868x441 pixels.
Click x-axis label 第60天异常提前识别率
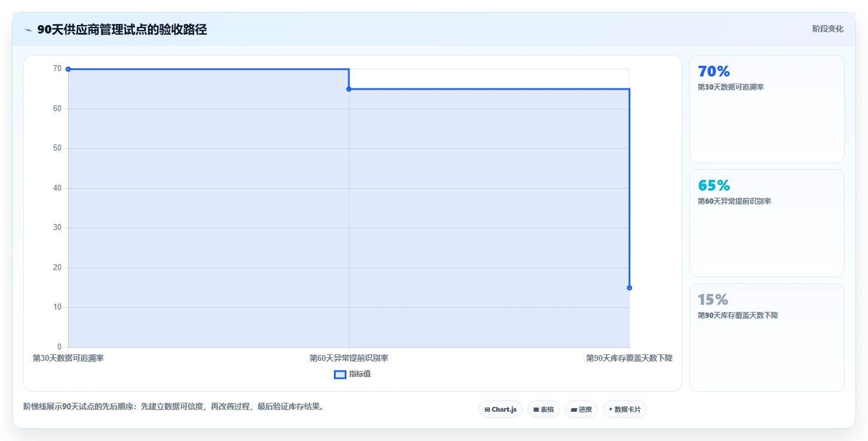pyautogui.click(x=349, y=359)
